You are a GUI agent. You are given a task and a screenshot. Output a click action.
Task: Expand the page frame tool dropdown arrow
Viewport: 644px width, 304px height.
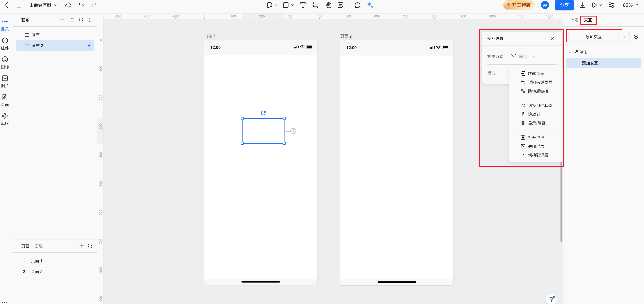(x=276, y=5)
